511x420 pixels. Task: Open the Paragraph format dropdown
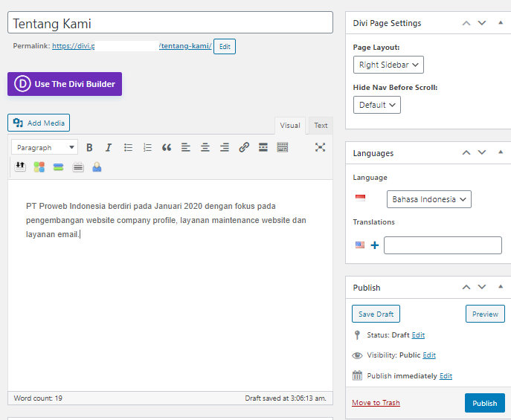tap(45, 147)
